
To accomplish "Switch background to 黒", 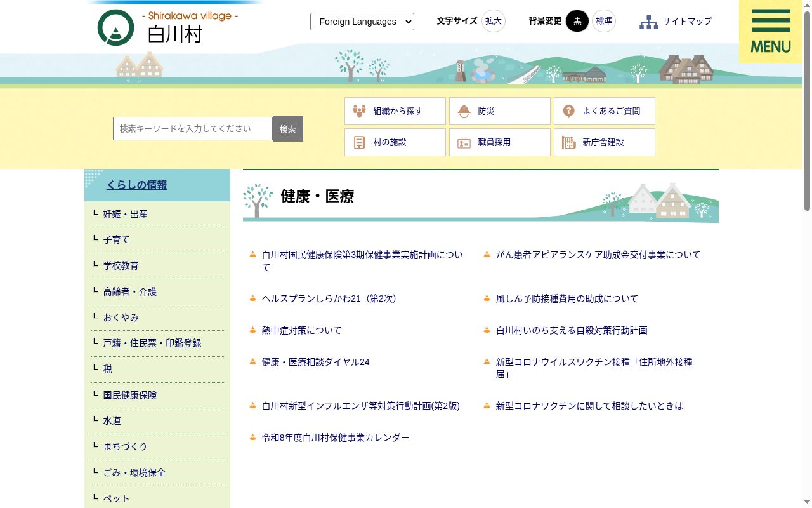I will point(577,21).
